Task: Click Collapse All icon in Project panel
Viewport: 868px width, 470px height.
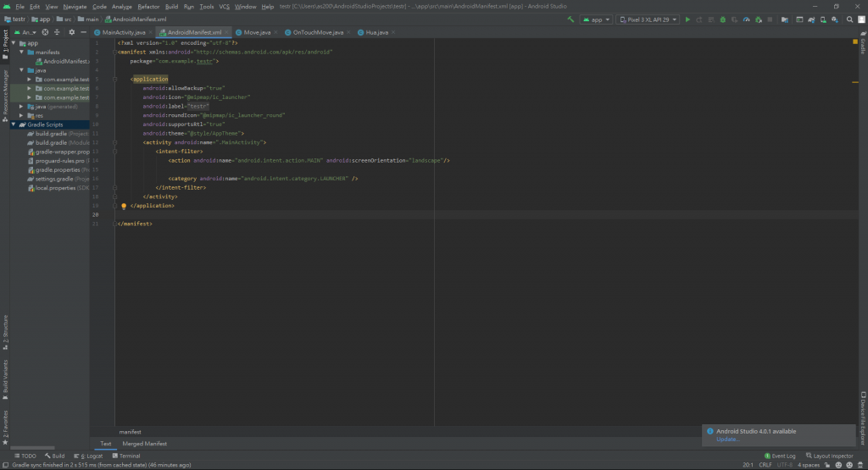Action: [58, 32]
